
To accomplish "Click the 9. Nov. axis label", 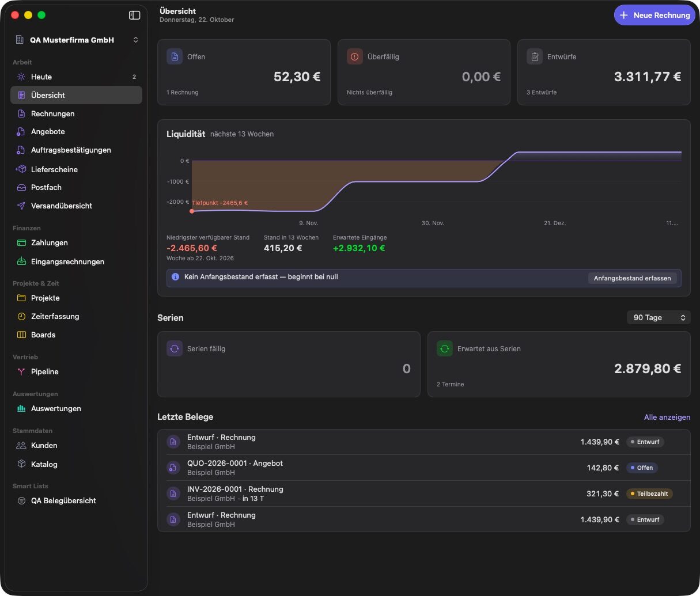I will (x=309, y=223).
